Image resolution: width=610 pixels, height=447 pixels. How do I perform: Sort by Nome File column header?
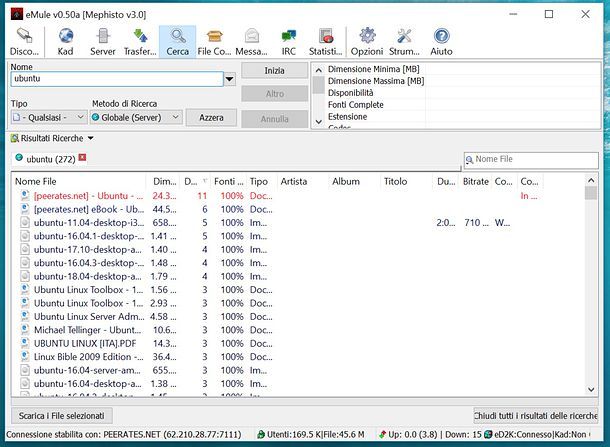(78, 181)
